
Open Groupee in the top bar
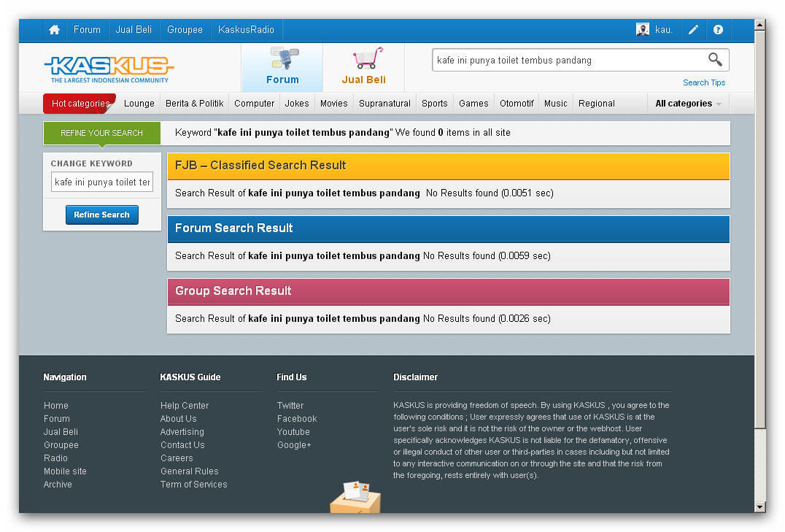click(185, 29)
